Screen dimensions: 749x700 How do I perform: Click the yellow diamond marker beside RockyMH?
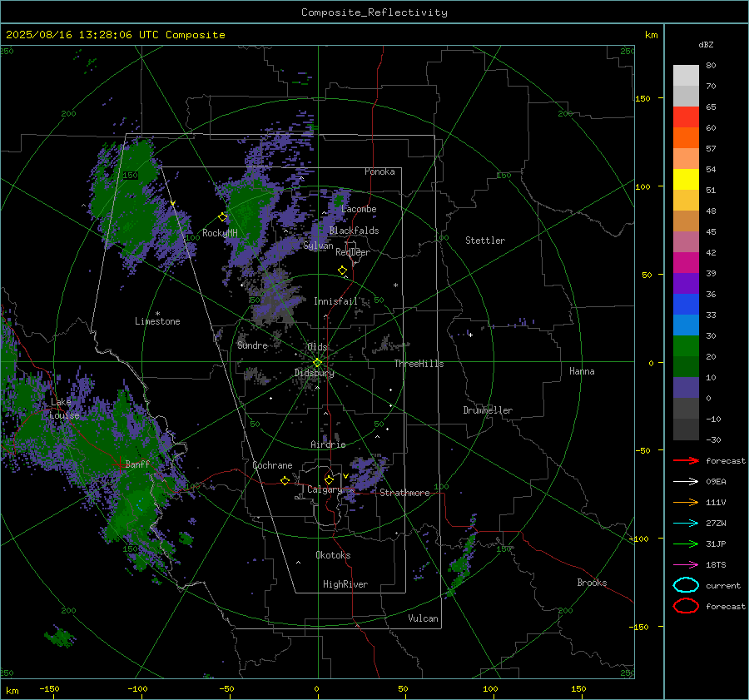click(x=222, y=217)
